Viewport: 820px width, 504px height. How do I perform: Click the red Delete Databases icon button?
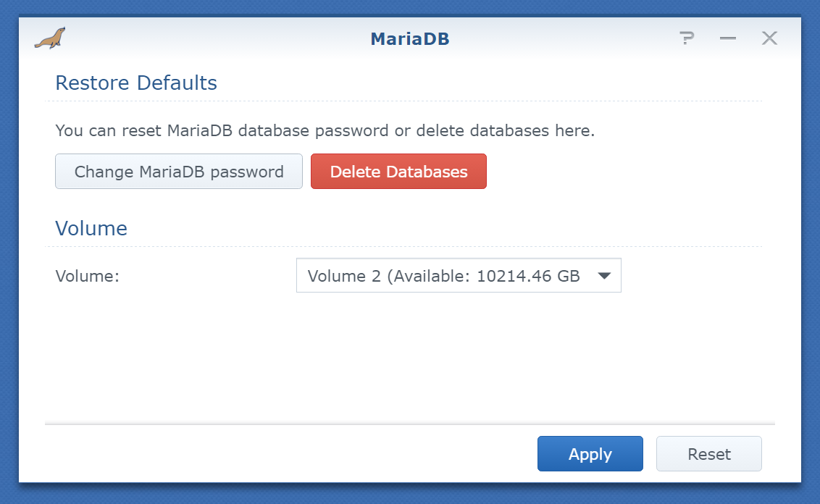coord(398,171)
